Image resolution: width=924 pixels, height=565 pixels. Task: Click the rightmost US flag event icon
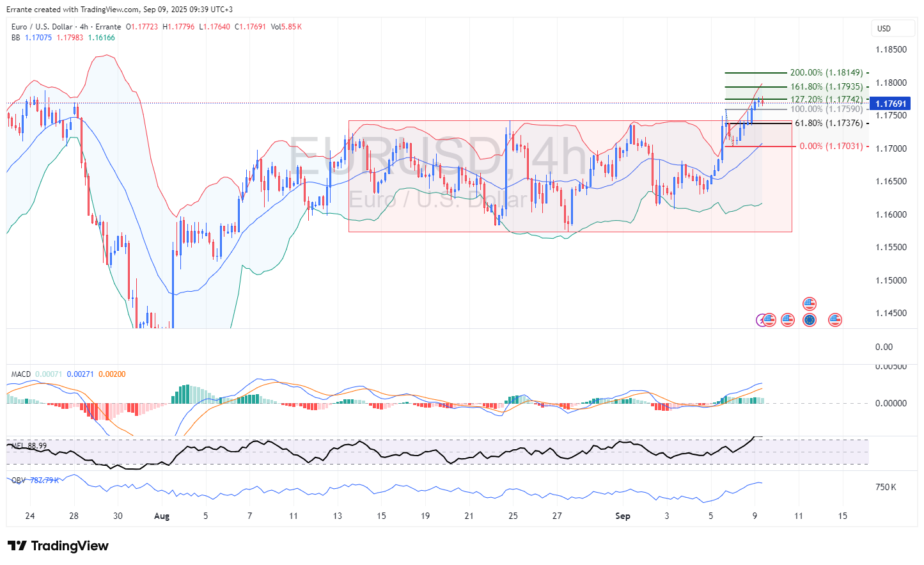coord(835,320)
